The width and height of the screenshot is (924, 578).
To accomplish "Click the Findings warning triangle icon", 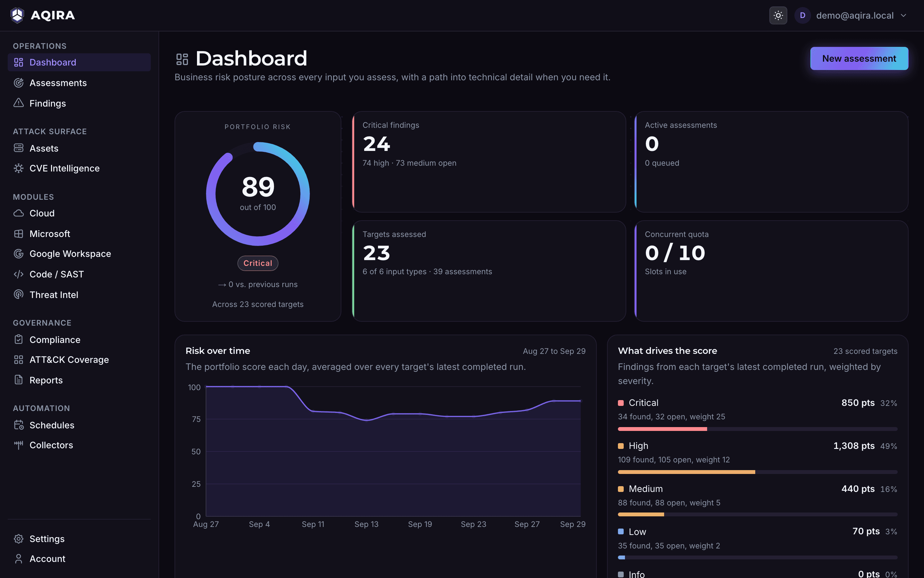I will point(19,103).
